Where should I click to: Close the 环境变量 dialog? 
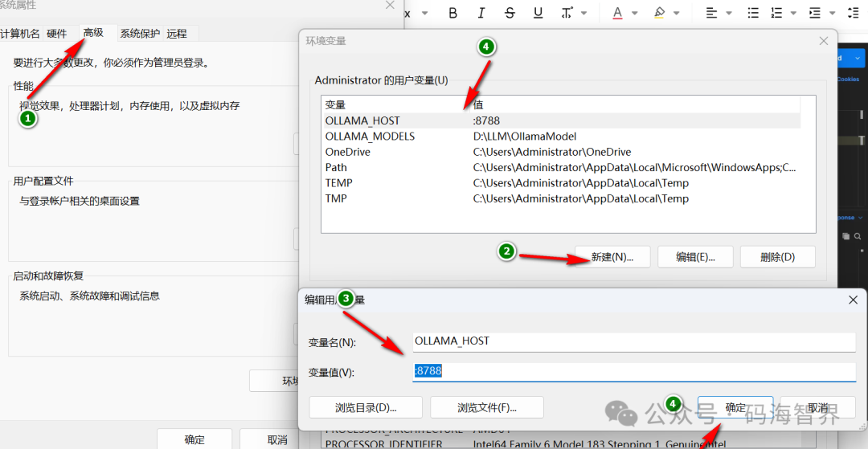[824, 41]
